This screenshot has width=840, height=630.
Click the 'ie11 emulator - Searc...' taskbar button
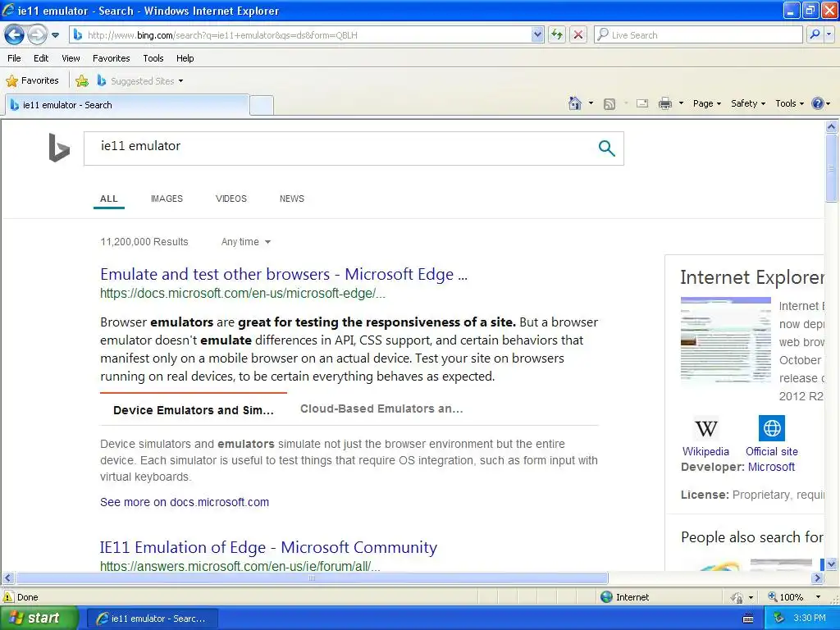(x=152, y=619)
